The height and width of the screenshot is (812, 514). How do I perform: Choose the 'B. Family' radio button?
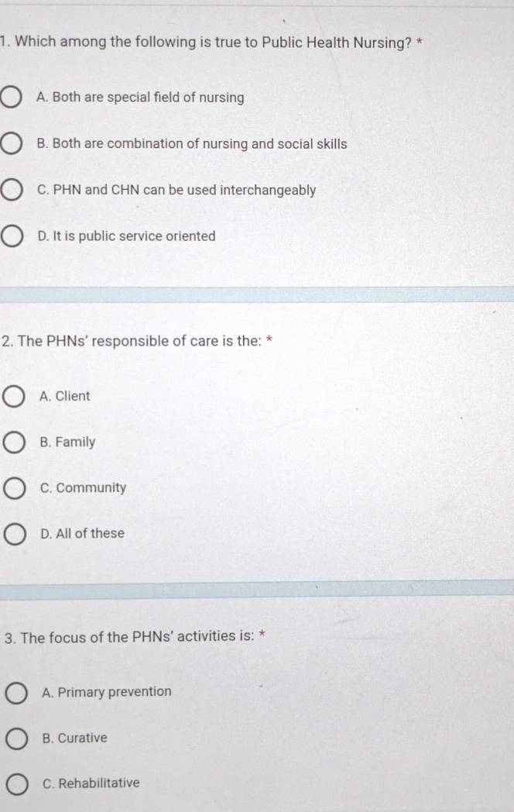click(x=14, y=442)
